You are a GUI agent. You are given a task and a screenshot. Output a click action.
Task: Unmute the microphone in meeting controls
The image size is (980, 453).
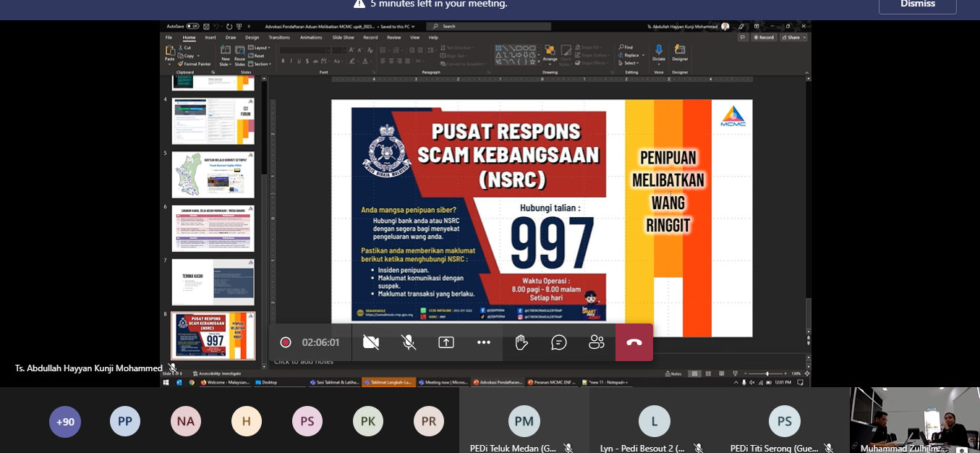coord(409,342)
